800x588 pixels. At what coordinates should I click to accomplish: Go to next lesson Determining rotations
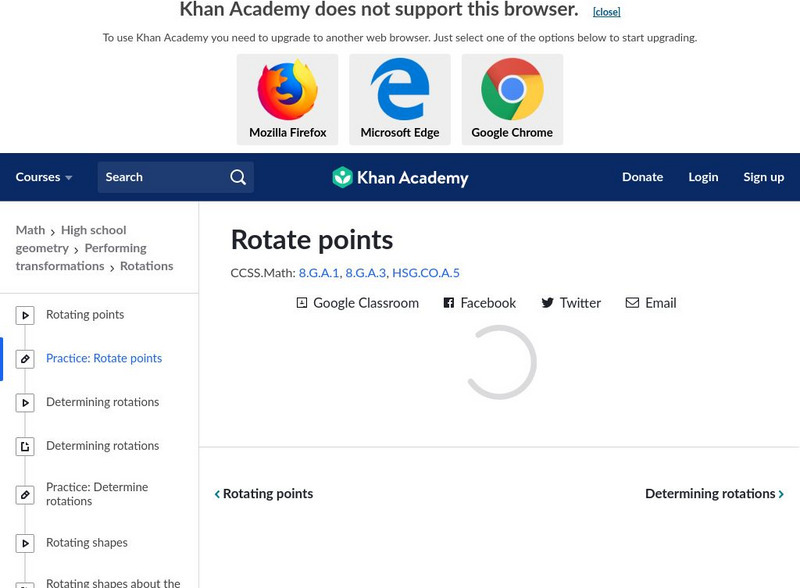pos(714,494)
